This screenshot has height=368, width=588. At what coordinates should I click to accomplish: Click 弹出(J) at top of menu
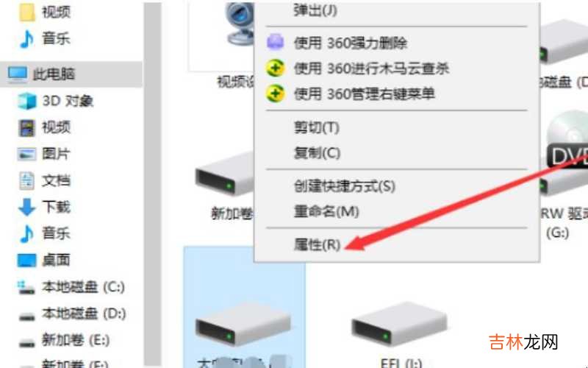point(315,10)
